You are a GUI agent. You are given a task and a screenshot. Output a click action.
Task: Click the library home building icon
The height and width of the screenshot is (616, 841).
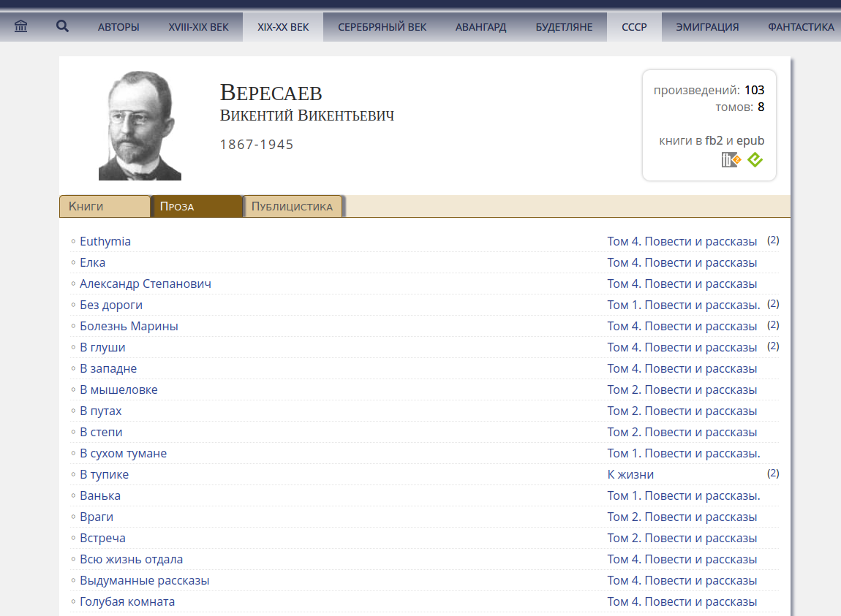(21, 27)
